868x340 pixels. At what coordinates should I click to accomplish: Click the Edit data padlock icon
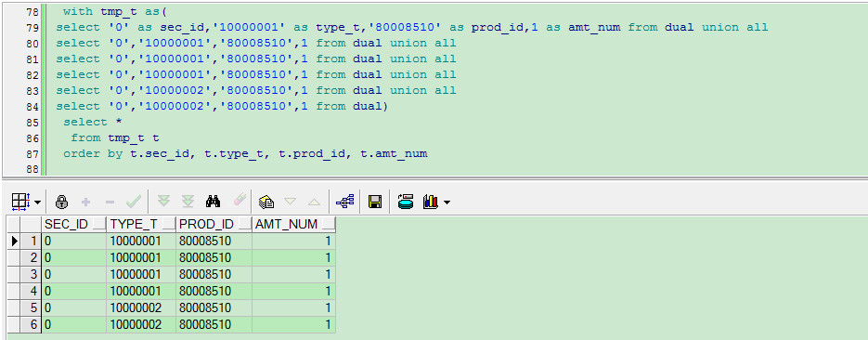pos(61,203)
